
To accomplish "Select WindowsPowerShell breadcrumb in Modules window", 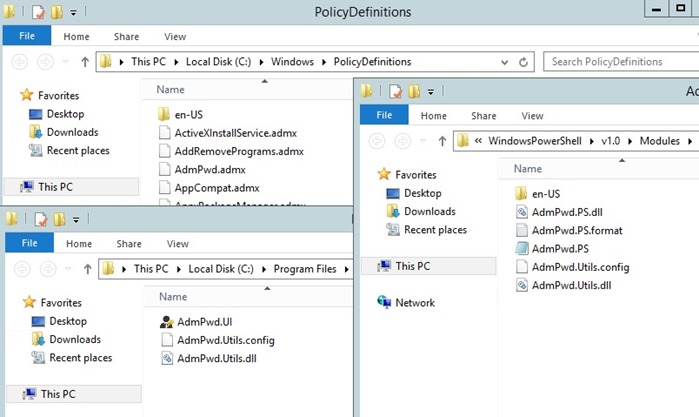I will (x=535, y=141).
